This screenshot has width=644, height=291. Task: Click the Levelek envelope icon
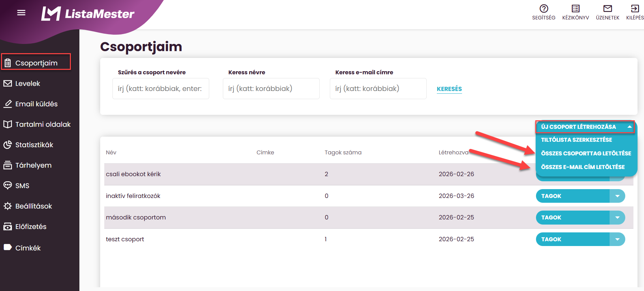7,83
